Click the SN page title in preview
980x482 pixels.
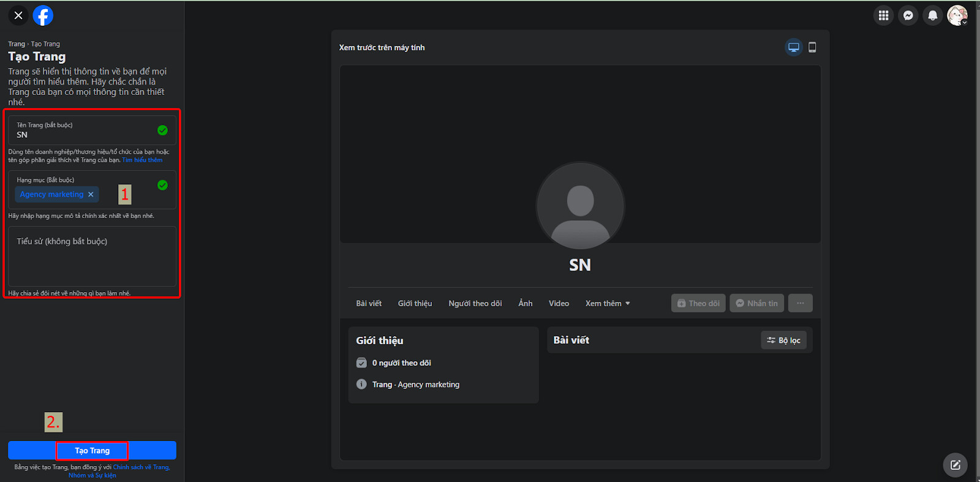coord(580,265)
